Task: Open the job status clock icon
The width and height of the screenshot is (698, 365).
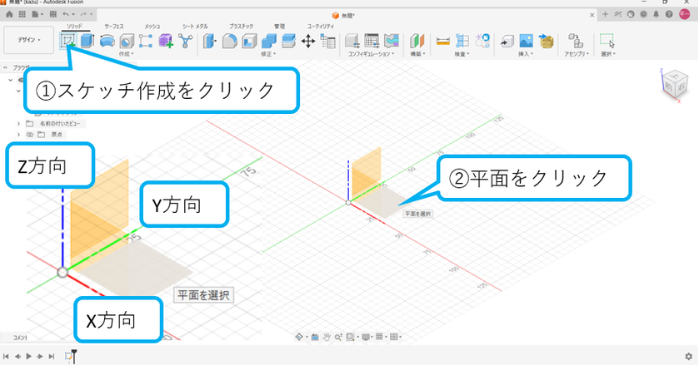Action: [644, 15]
